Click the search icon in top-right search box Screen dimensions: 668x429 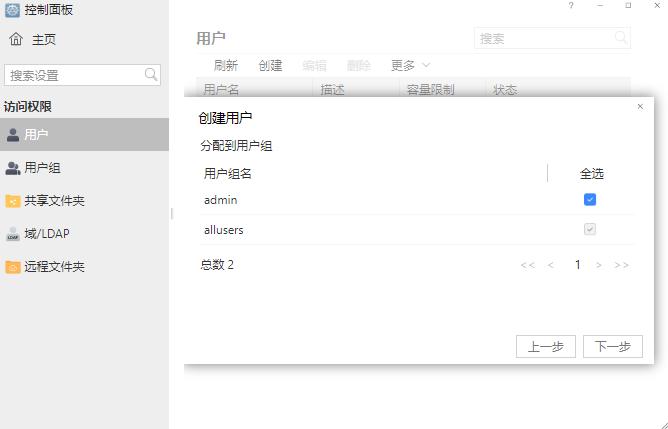click(621, 38)
